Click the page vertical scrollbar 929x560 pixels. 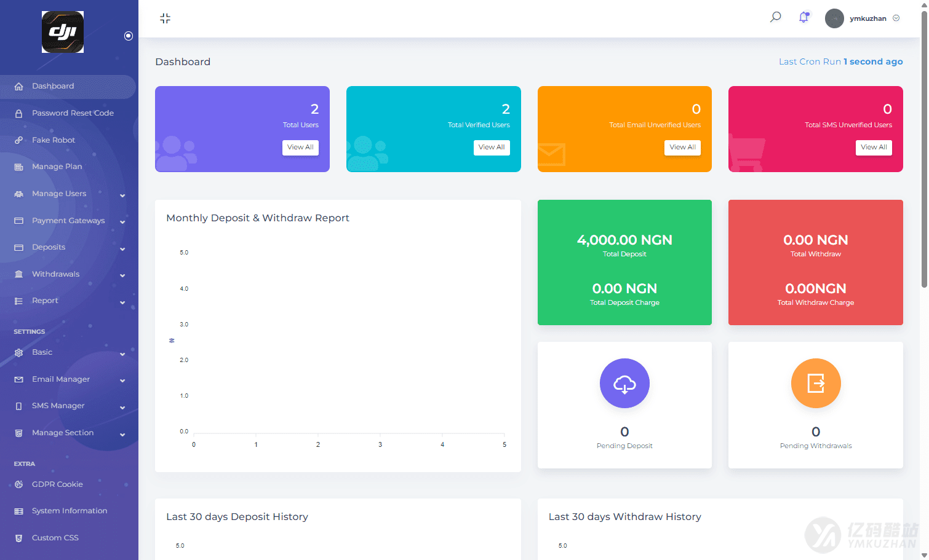[924, 148]
